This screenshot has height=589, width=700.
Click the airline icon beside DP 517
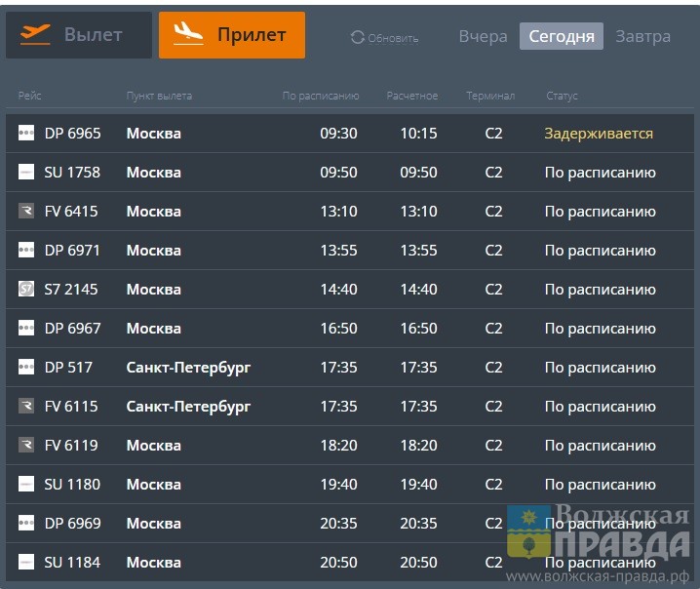pos(26,368)
